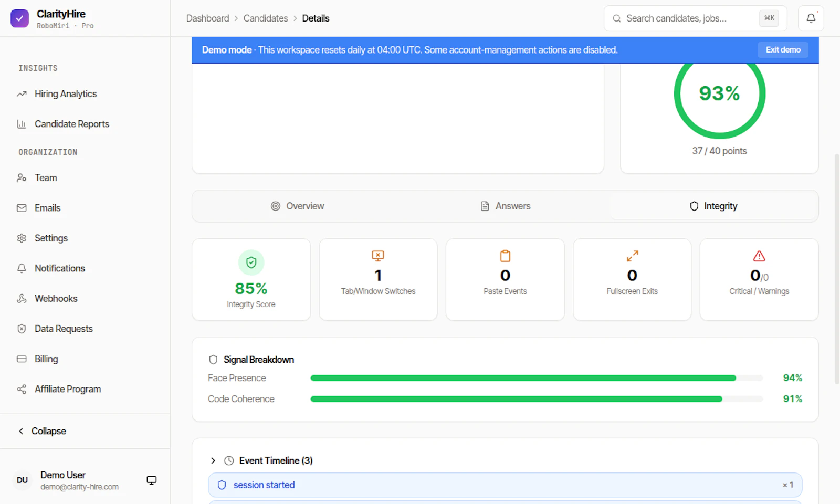The width and height of the screenshot is (840, 504).
Task: Select the Integrity tab
Action: [x=713, y=206]
